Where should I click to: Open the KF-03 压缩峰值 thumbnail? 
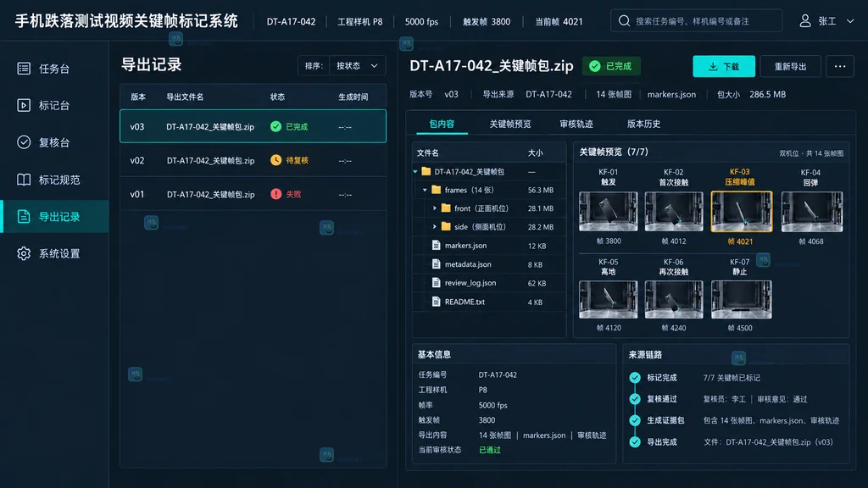pyautogui.click(x=741, y=211)
